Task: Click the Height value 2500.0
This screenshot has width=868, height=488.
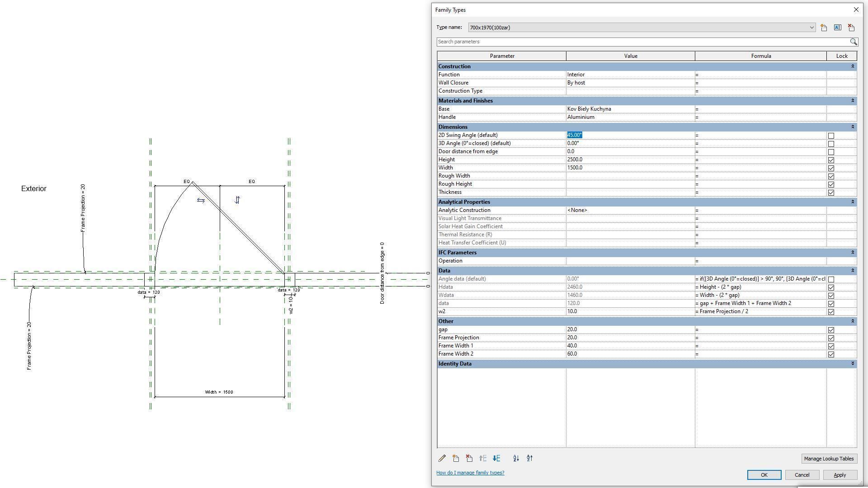Action: point(630,160)
